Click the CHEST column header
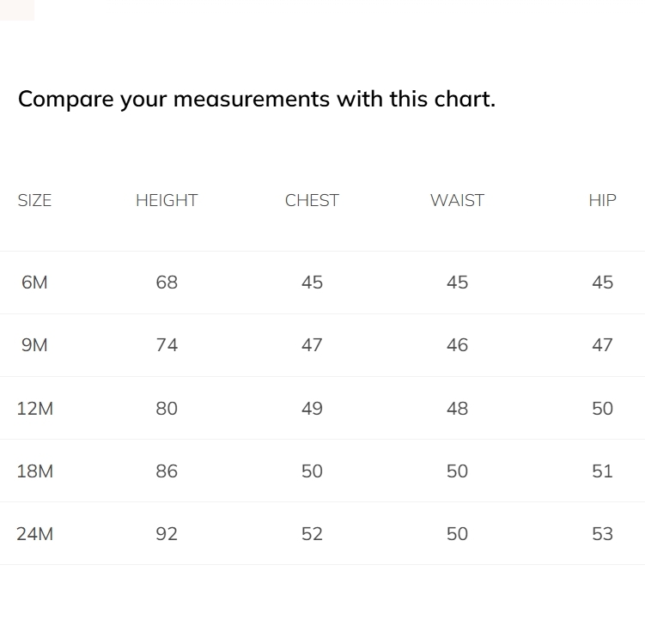Screen dimensions: 645x644 (312, 200)
